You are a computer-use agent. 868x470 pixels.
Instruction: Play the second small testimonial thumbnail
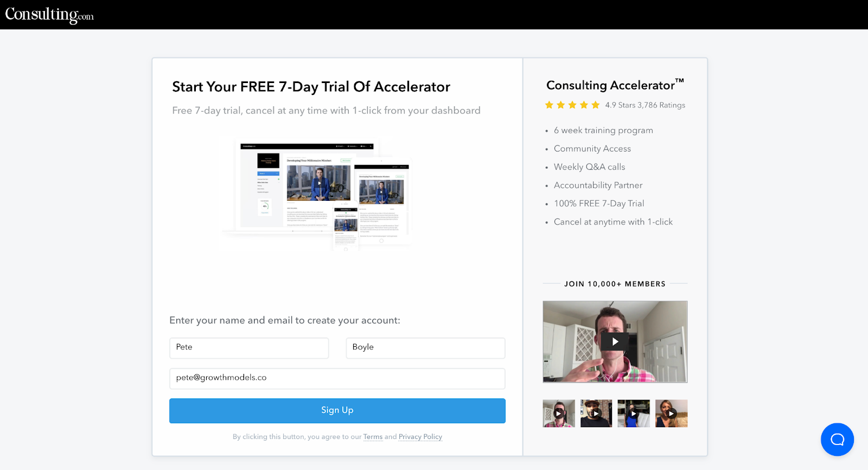[596, 414]
